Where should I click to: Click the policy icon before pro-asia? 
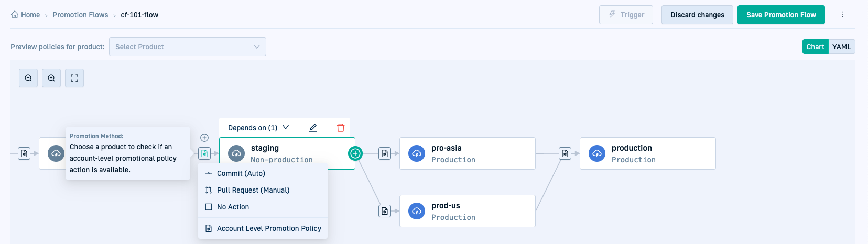[385, 153]
